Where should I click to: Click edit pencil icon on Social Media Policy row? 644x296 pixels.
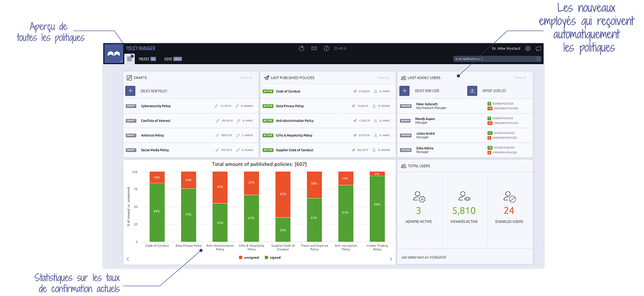pos(217,150)
